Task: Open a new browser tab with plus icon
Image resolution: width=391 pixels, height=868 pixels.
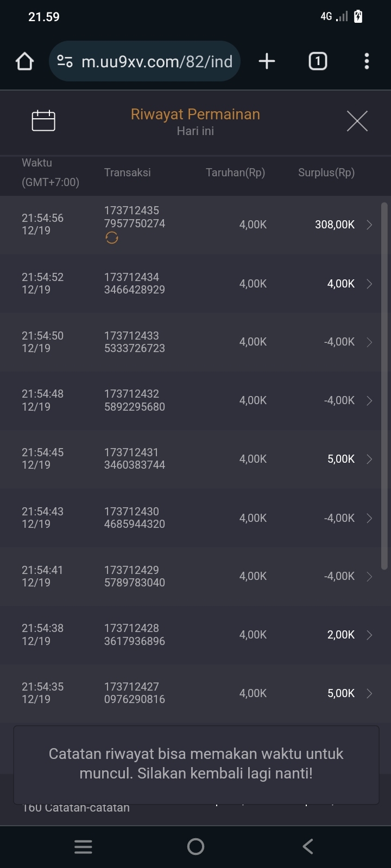Action: click(267, 61)
